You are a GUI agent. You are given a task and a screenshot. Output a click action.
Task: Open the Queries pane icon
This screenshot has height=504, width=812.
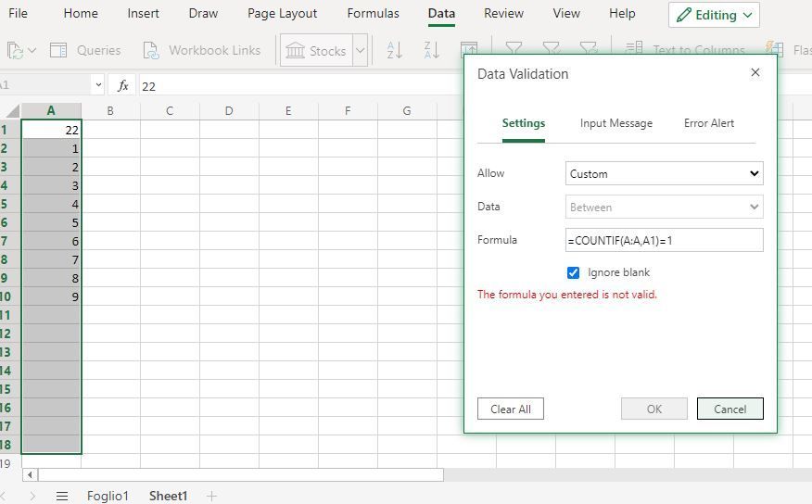tap(58, 50)
